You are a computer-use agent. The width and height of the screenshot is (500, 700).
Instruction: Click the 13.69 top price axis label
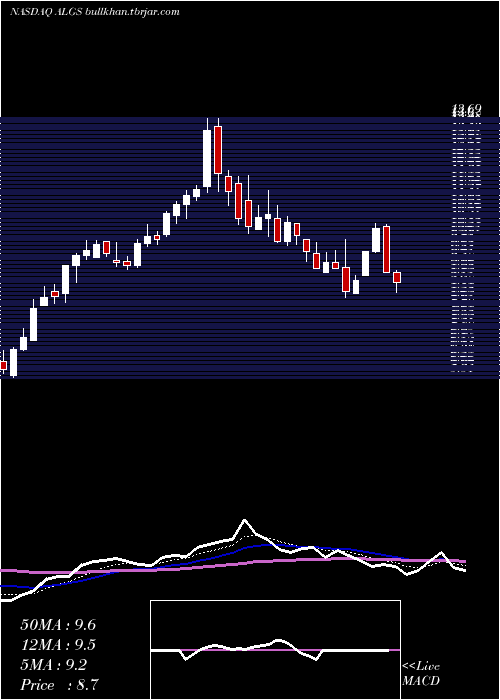coord(467,108)
